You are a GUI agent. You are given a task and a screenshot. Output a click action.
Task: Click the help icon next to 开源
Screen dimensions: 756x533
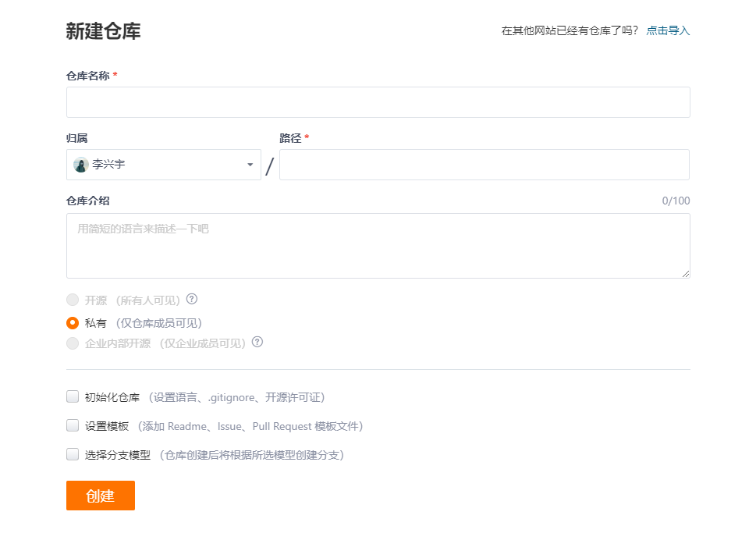(x=192, y=299)
